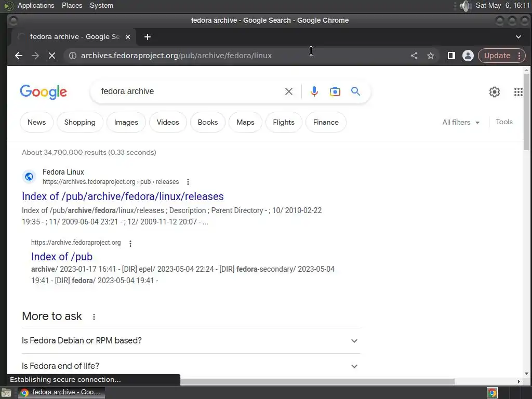
Task: Open the Index of /pub result link
Action: (x=62, y=257)
